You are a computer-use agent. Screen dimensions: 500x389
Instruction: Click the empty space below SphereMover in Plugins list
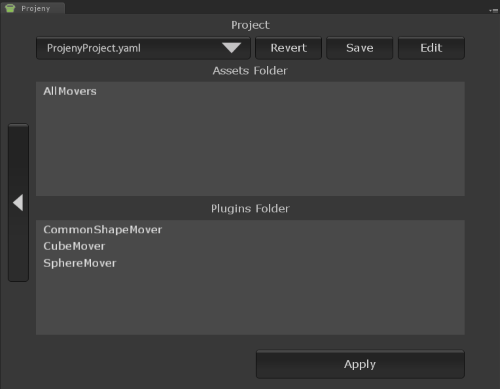click(x=250, y=303)
